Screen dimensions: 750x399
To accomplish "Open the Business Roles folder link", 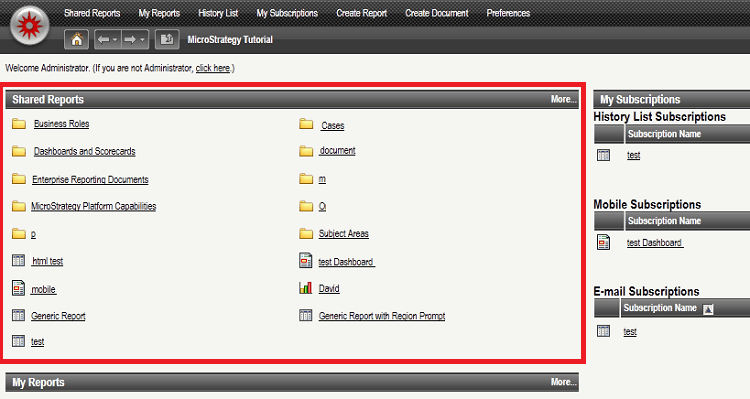I will pyautogui.click(x=62, y=124).
